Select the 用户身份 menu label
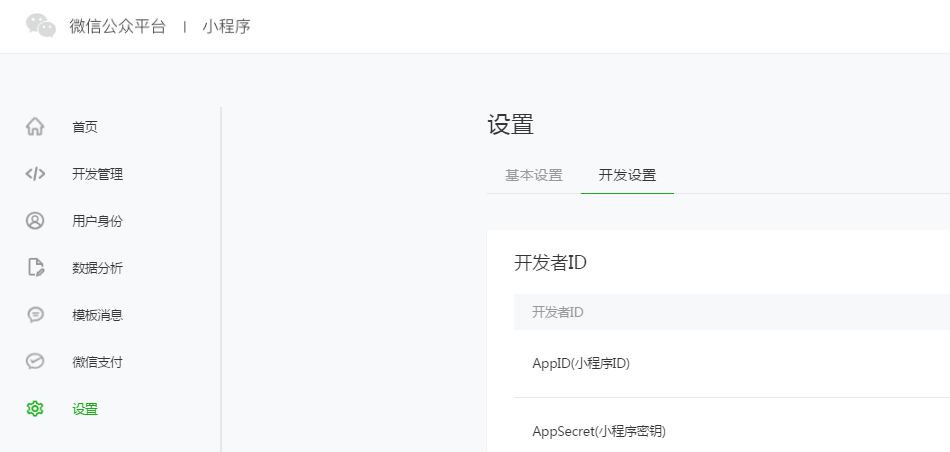The height and width of the screenshot is (452, 950). pos(97,221)
